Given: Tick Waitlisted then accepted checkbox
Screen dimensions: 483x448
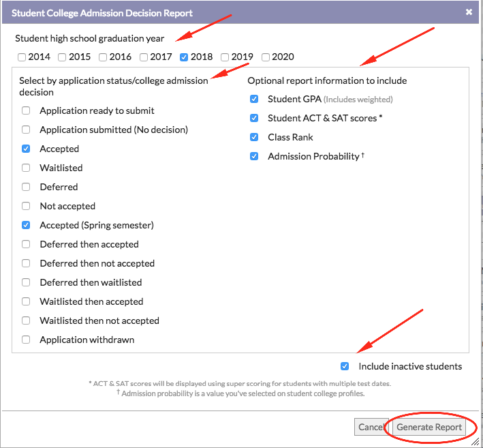Looking at the screenshot, I should 26,301.
